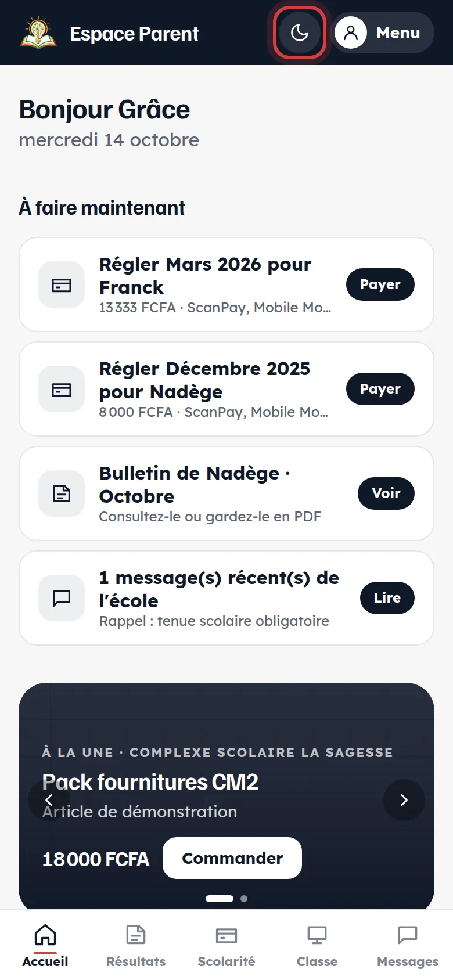This screenshot has height=980, width=453.
Task: Click the card icon beside Régler Décembre 2025
Action: click(62, 389)
